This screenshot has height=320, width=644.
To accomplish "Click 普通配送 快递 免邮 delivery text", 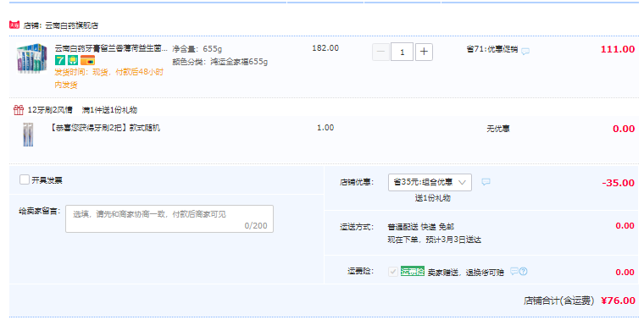I will [x=421, y=227].
